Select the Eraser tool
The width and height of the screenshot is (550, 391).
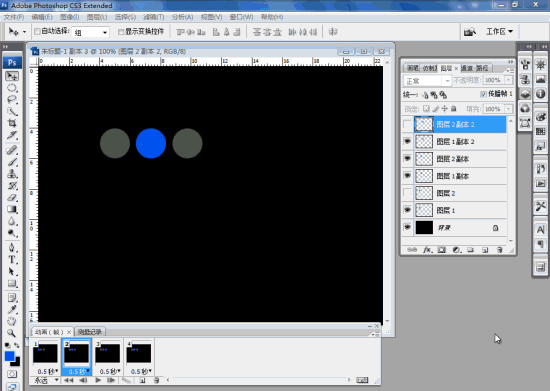pyautogui.click(x=12, y=197)
